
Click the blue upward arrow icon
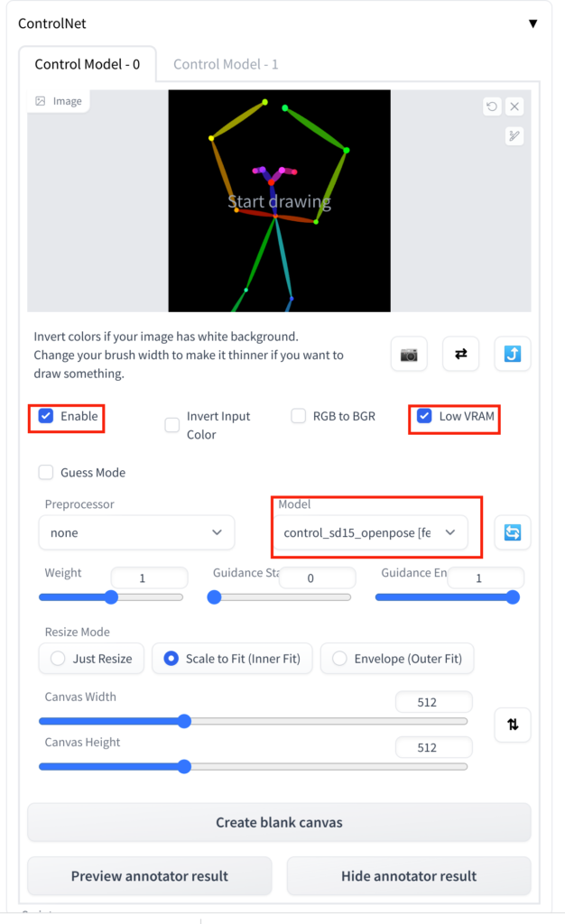(513, 354)
